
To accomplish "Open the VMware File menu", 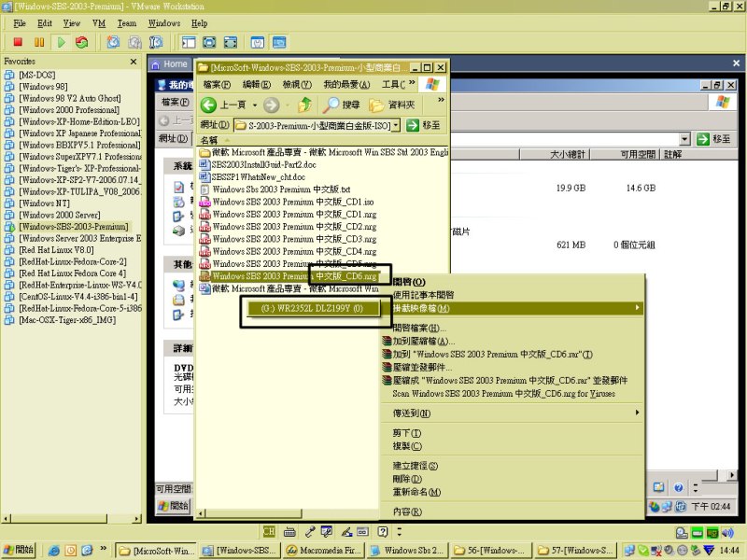I will point(20,23).
